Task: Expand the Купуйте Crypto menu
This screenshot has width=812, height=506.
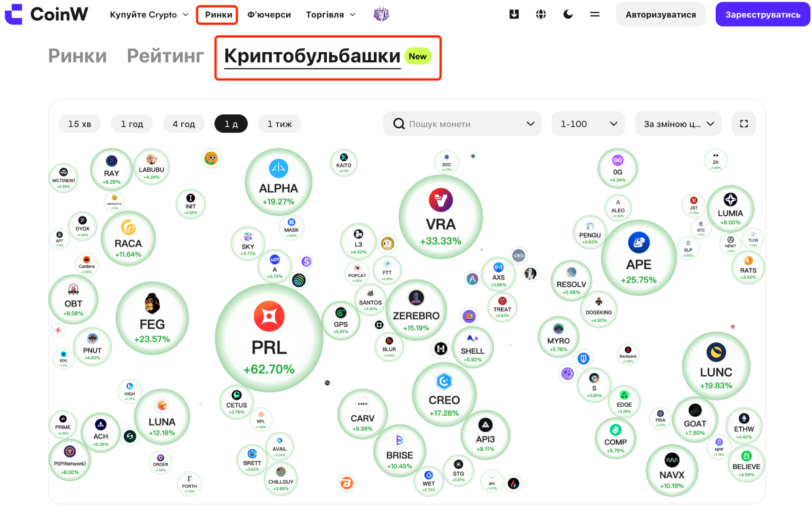Action: point(149,15)
